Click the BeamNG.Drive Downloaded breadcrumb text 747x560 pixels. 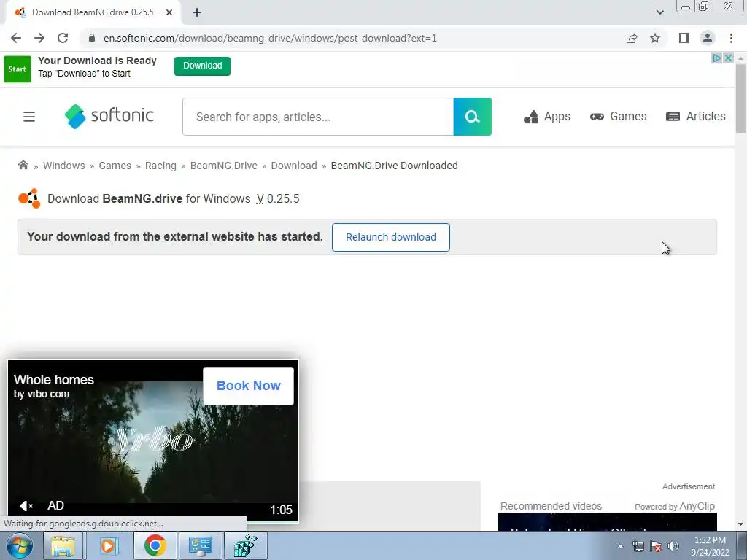(394, 166)
